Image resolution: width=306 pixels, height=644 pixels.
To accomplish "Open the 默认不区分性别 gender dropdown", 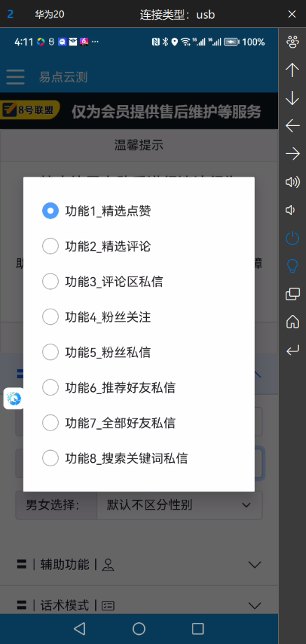I will click(x=179, y=505).
